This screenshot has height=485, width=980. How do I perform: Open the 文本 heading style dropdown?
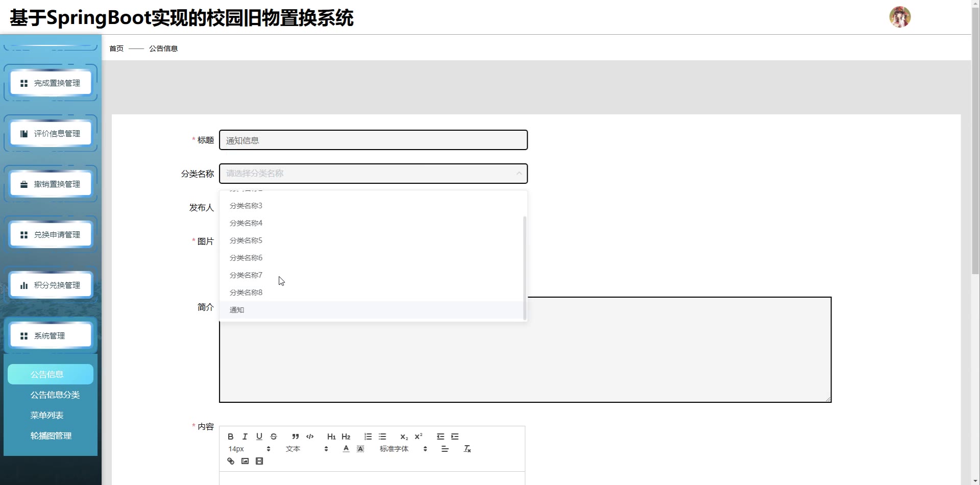point(307,449)
